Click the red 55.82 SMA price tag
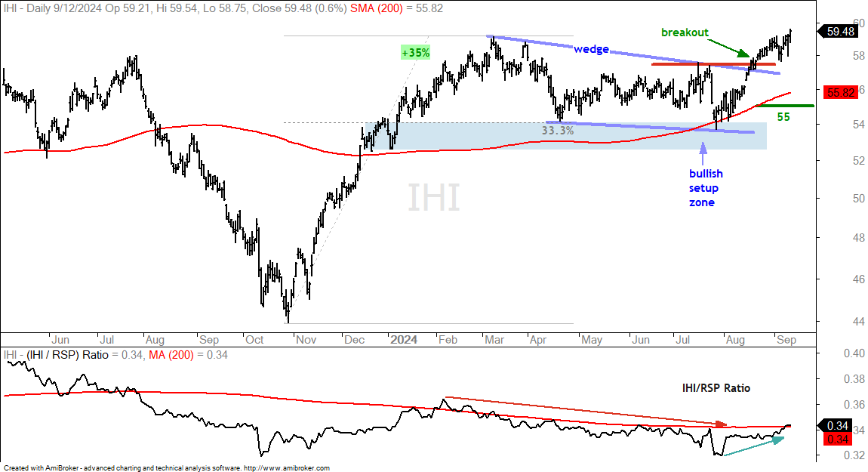The height and width of the screenshot is (472, 868). tap(840, 93)
